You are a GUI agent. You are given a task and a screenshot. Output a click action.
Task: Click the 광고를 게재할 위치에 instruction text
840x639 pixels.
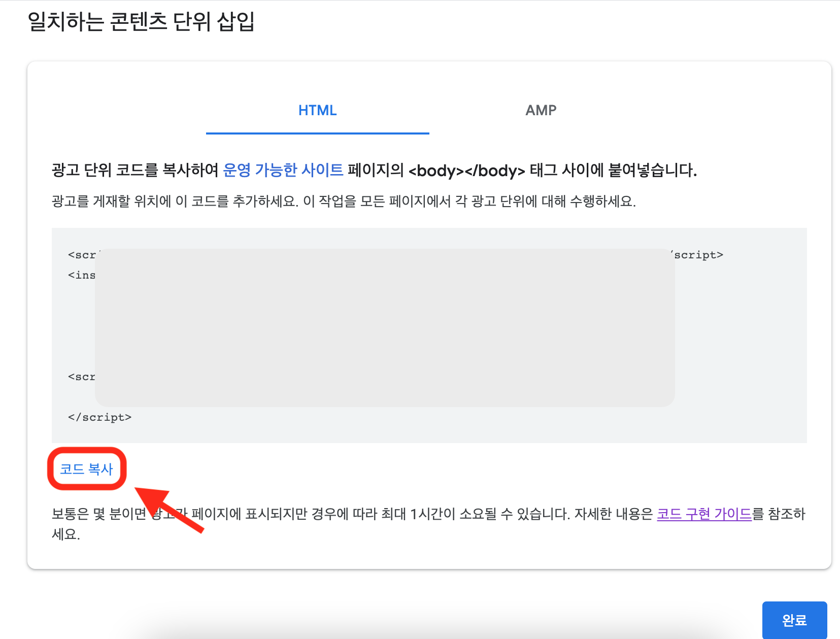point(344,201)
